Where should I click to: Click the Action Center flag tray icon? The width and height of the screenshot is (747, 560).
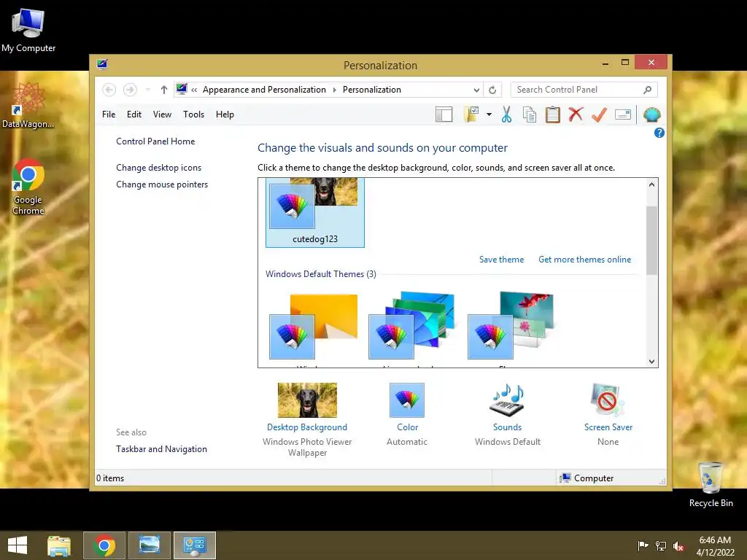click(x=642, y=545)
